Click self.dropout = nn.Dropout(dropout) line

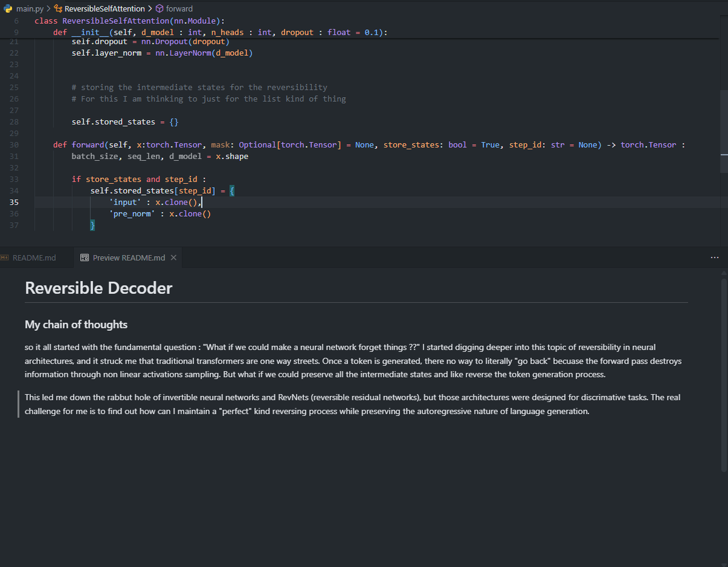coord(150,41)
